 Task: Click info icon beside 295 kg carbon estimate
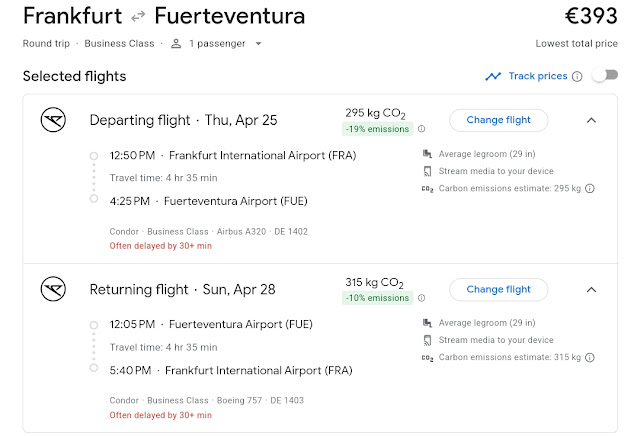tap(590, 188)
